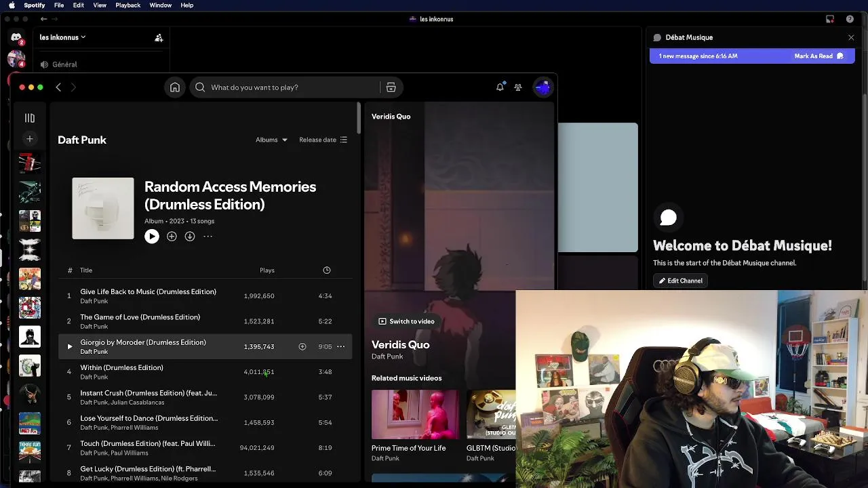Go to Spotify Home
Screen dimensions: 868x488
175,87
